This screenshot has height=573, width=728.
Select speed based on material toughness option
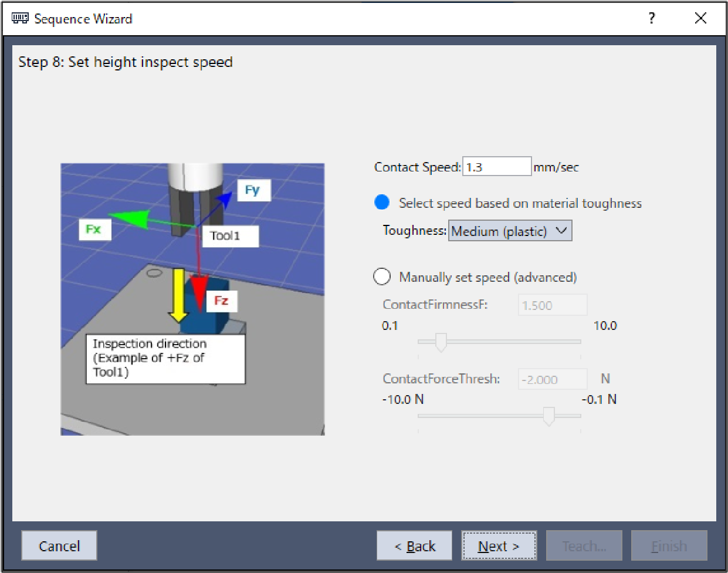382,203
